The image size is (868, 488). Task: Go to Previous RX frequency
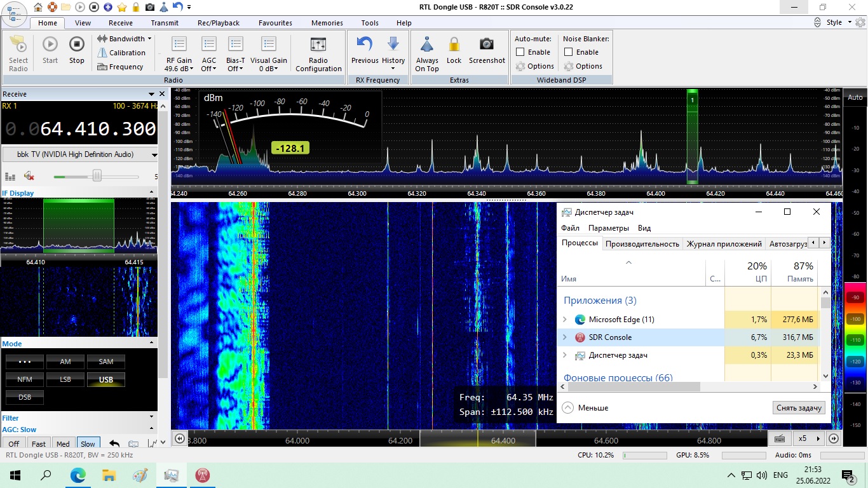pos(365,44)
